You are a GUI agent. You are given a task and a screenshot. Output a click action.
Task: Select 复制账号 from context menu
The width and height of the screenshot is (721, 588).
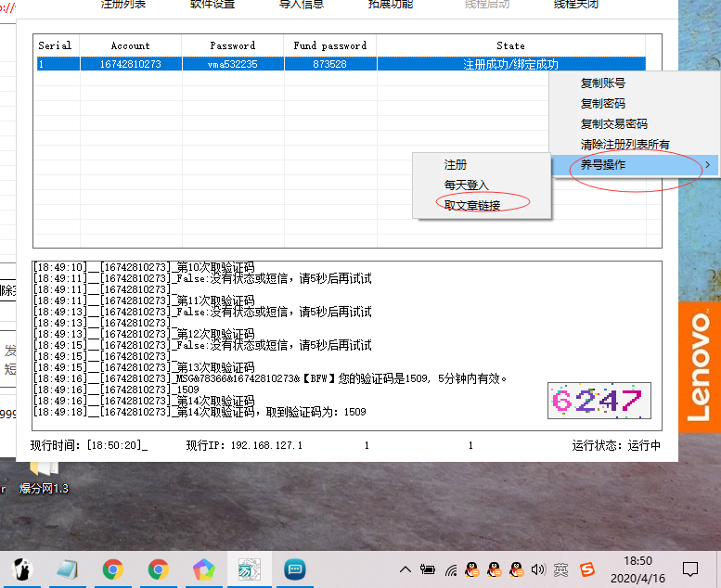603,83
